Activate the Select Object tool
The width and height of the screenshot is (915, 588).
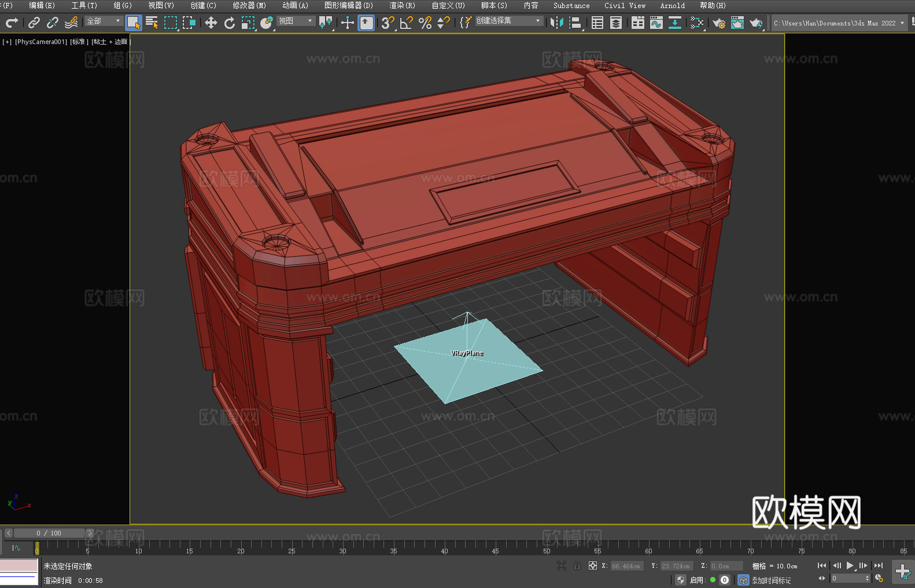click(134, 23)
